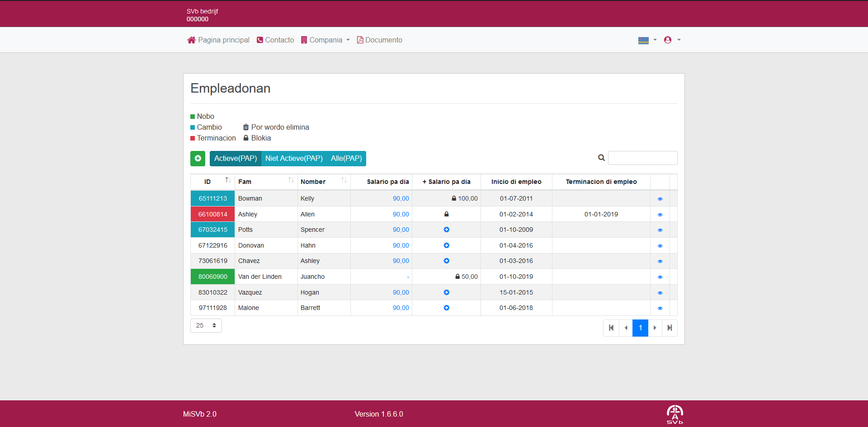The image size is (868, 427).
Task: Go to Pagina principal
Action: [218, 40]
